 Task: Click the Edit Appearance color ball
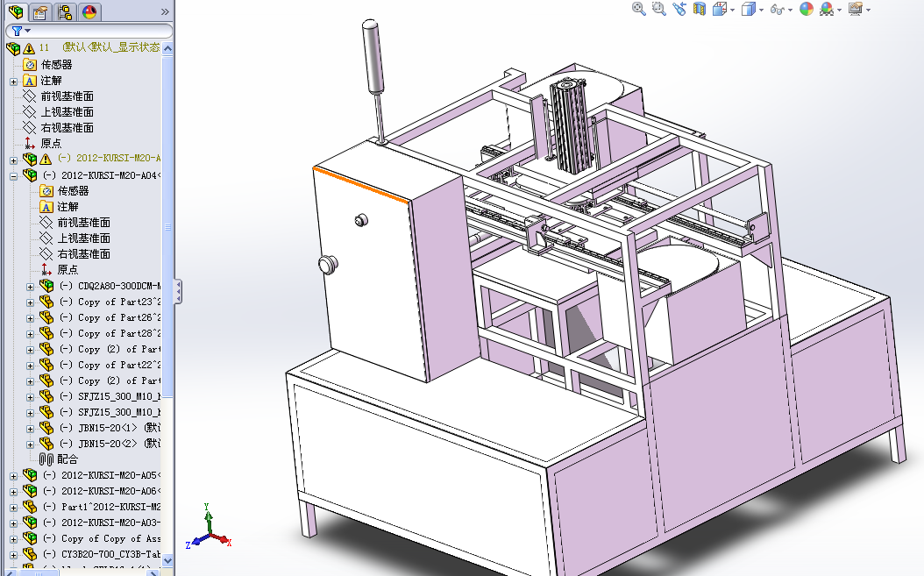click(807, 9)
